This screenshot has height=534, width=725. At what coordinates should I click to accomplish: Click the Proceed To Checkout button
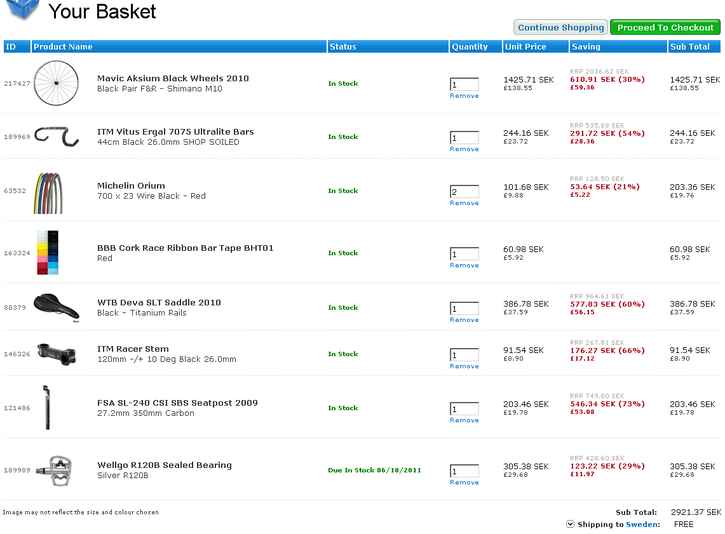665,27
